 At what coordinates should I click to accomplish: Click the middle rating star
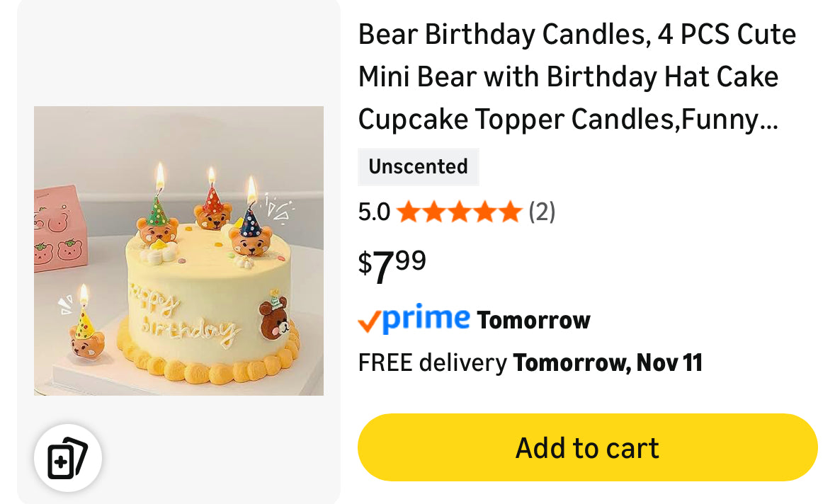tap(459, 212)
